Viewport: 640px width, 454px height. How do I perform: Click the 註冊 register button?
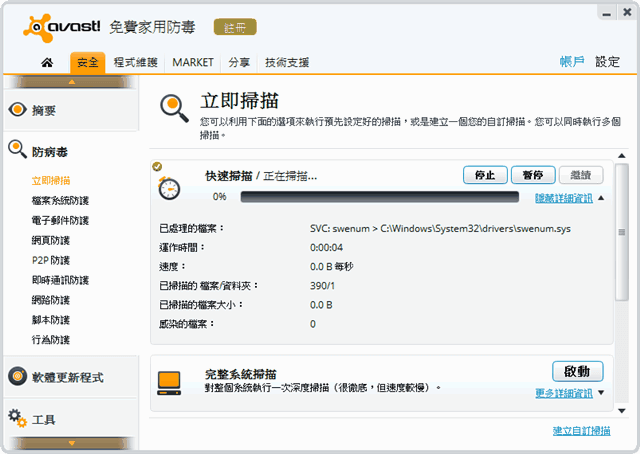[x=235, y=27]
